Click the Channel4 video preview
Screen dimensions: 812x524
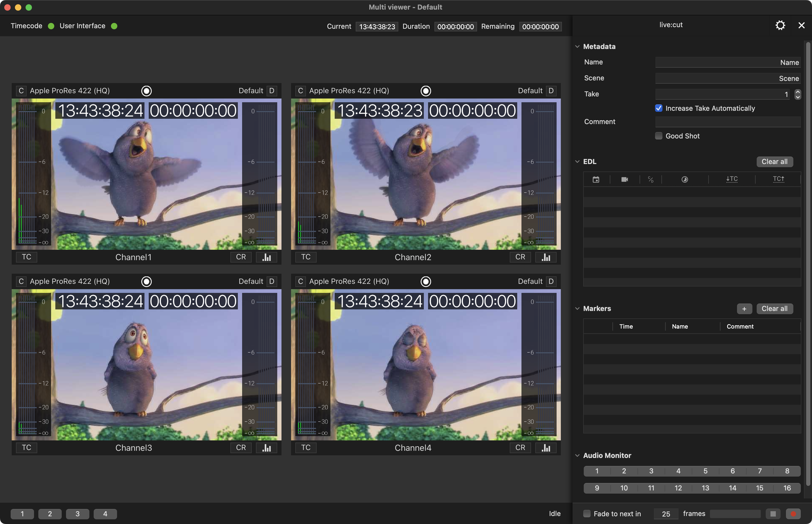point(426,365)
